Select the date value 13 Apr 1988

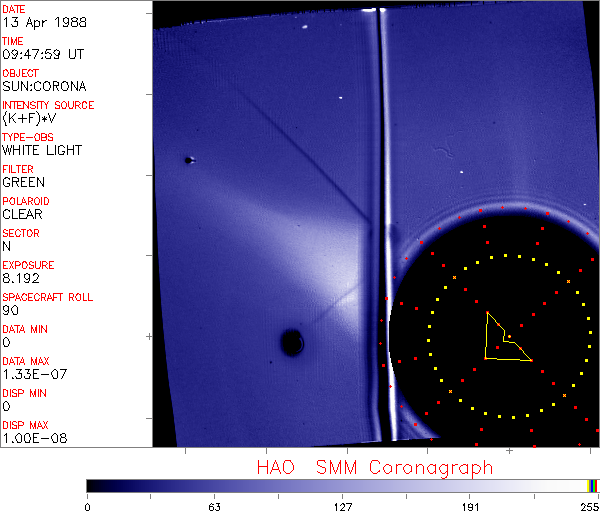[x=42, y=22]
